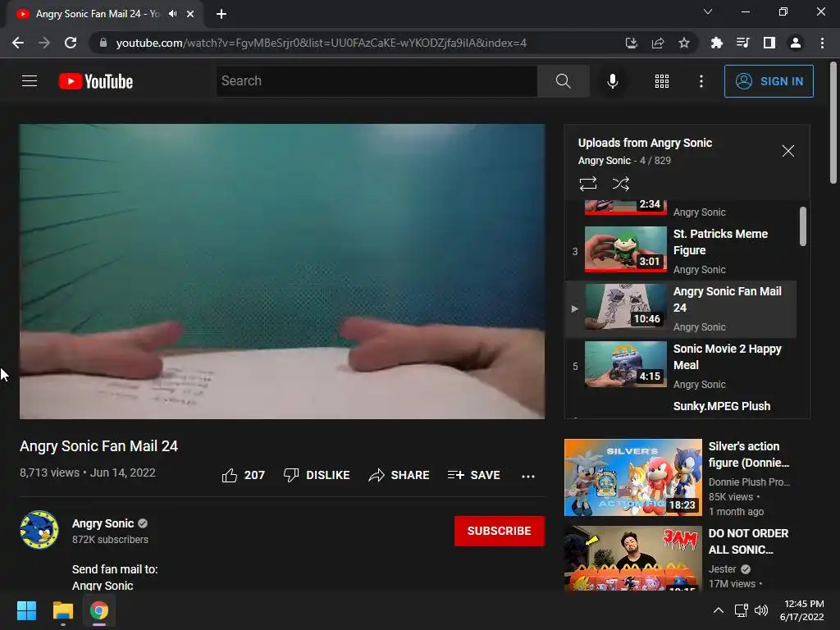Open Chrome tab search chevron
840x630 pixels.
coord(707,11)
